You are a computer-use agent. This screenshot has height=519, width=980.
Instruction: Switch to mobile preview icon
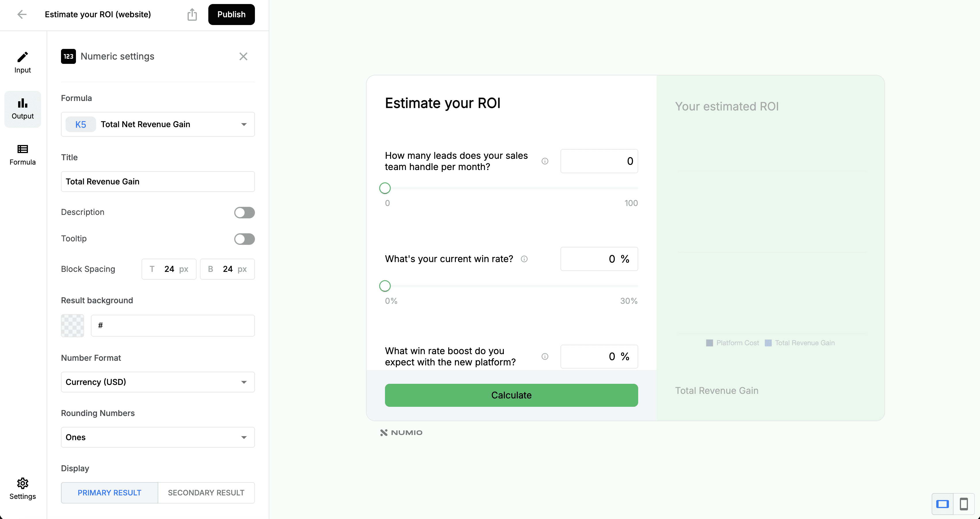(964, 504)
